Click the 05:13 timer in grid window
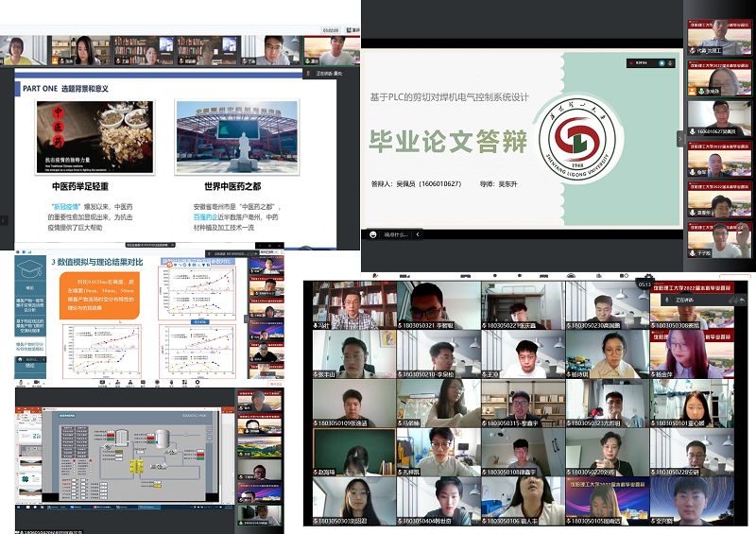 644,284
